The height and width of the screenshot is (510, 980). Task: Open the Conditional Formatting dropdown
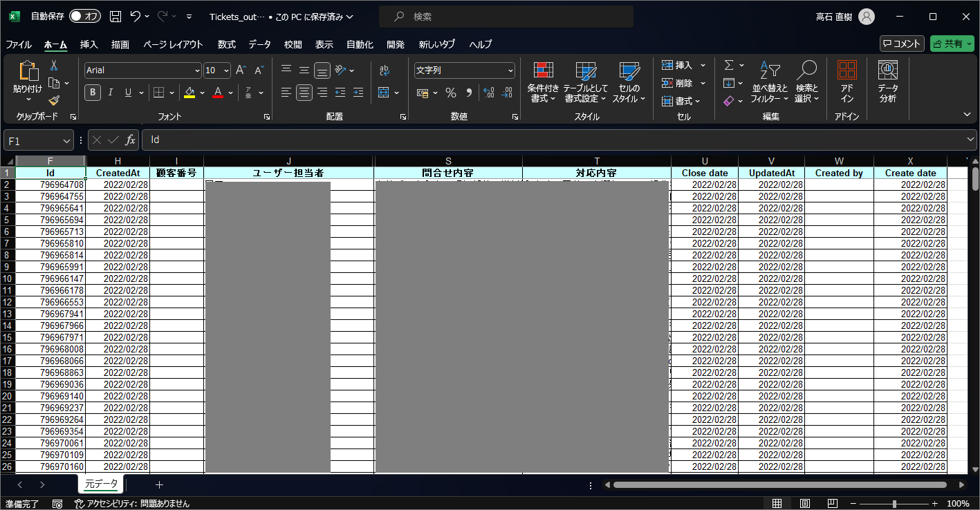tap(543, 82)
